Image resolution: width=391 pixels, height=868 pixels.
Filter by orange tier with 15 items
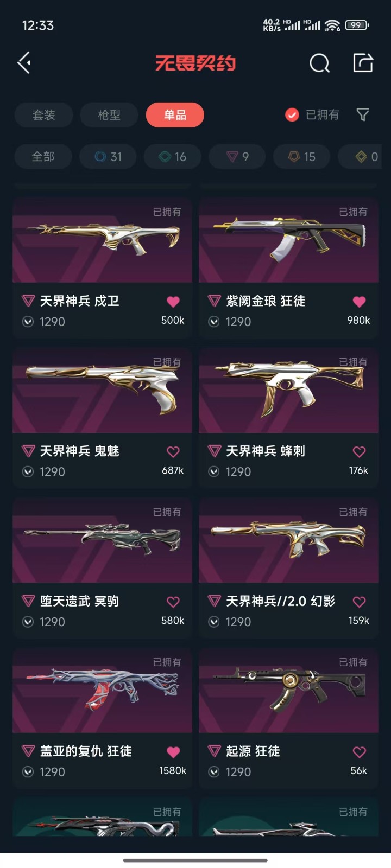click(x=302, y=157)
